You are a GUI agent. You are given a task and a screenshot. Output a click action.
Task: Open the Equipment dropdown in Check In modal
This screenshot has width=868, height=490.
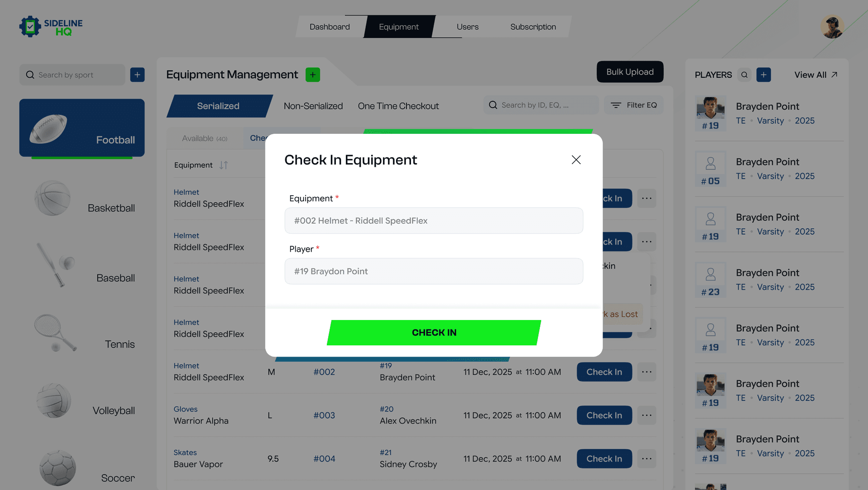434,221
